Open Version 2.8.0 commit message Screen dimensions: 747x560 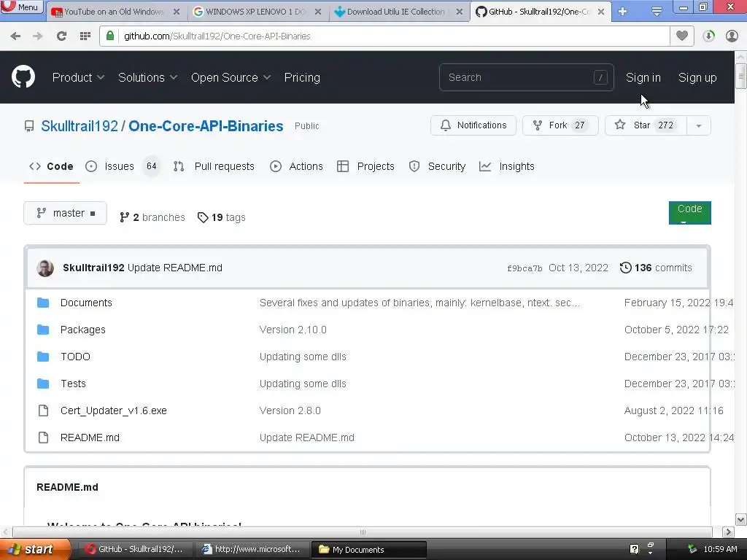tap(290, 411)
